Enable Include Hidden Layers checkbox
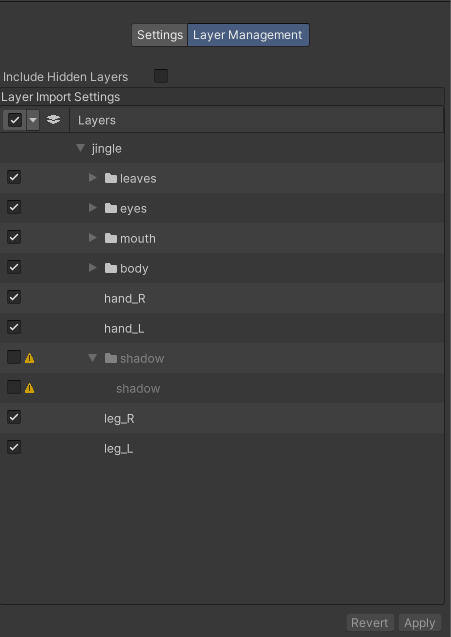Viewport: 451px width, 637px height. point(161,76)
